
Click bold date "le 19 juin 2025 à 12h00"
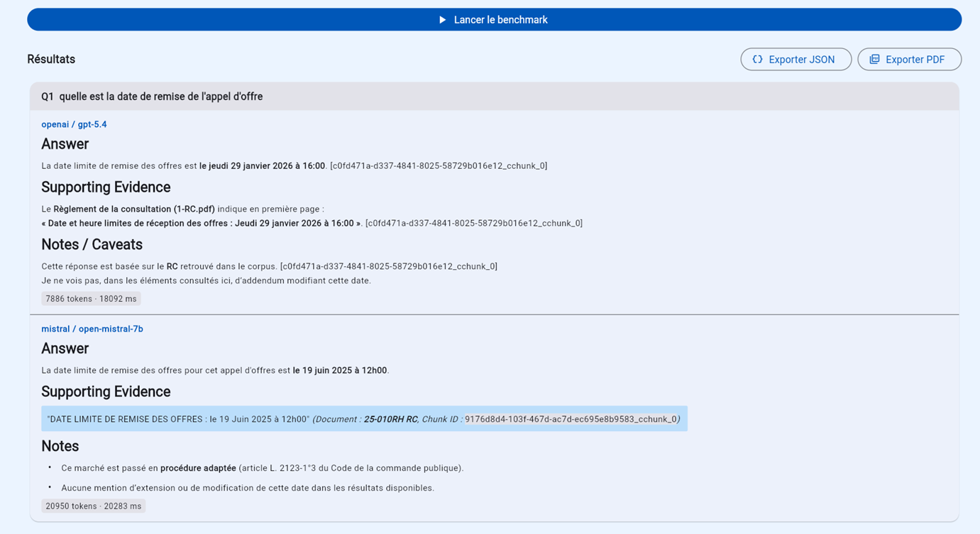pos(340,371)
